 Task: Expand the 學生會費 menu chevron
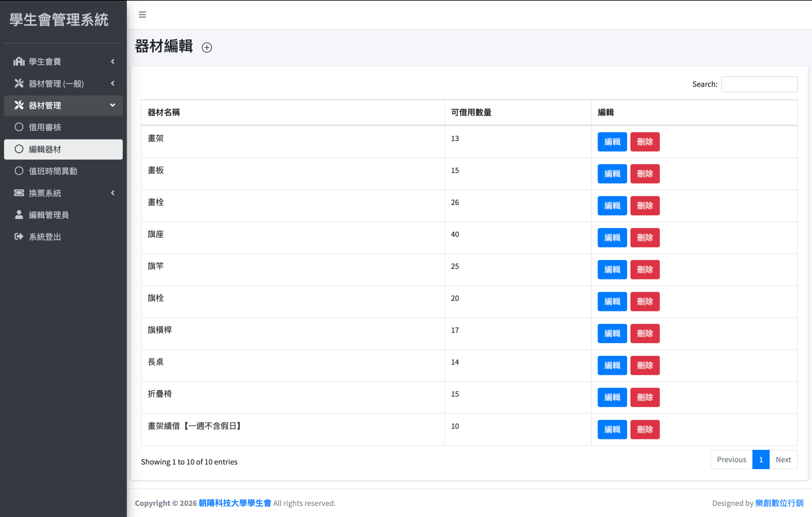click(x=113, y=62)
